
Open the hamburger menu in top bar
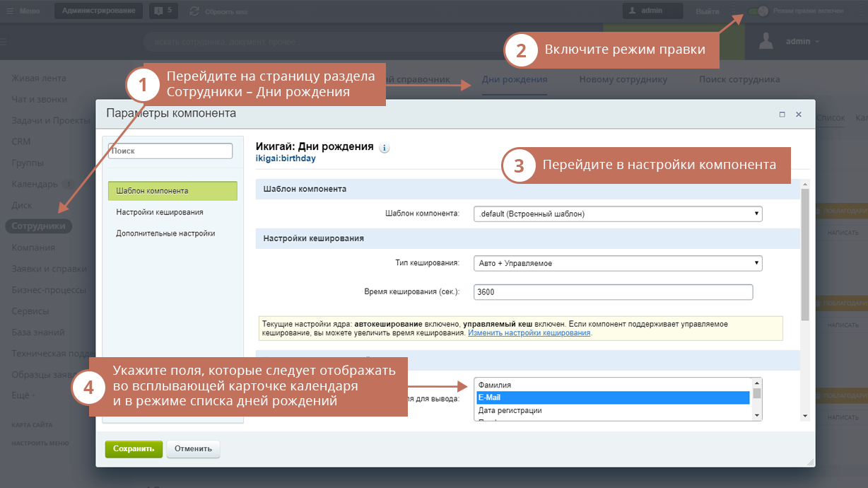tap(10, 11)
